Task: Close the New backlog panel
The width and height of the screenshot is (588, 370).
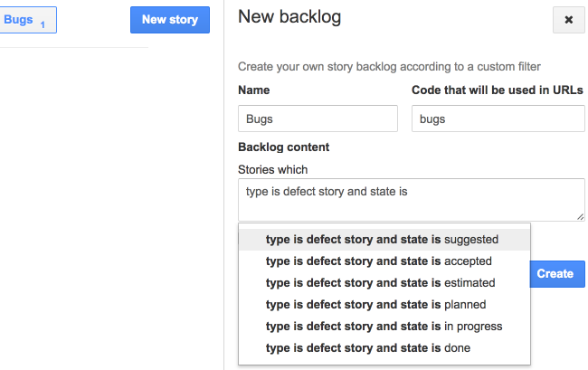Action: coord(568,20)
